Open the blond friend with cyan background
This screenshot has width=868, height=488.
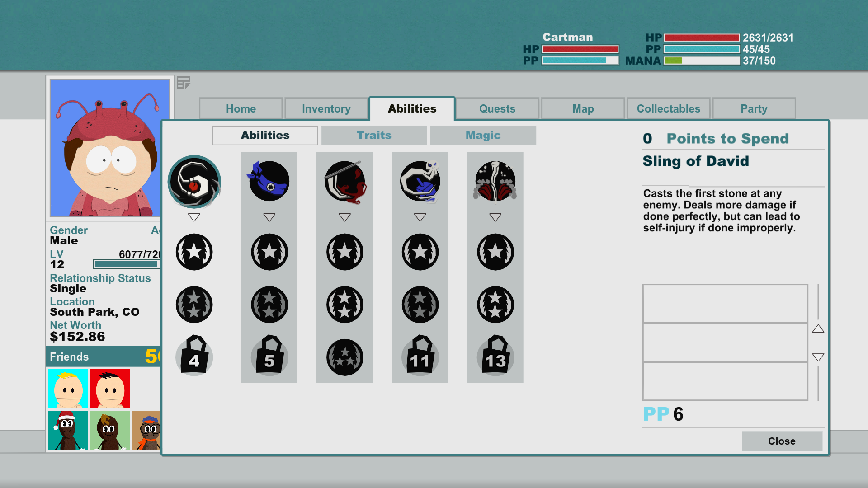[x=68, y=388]
